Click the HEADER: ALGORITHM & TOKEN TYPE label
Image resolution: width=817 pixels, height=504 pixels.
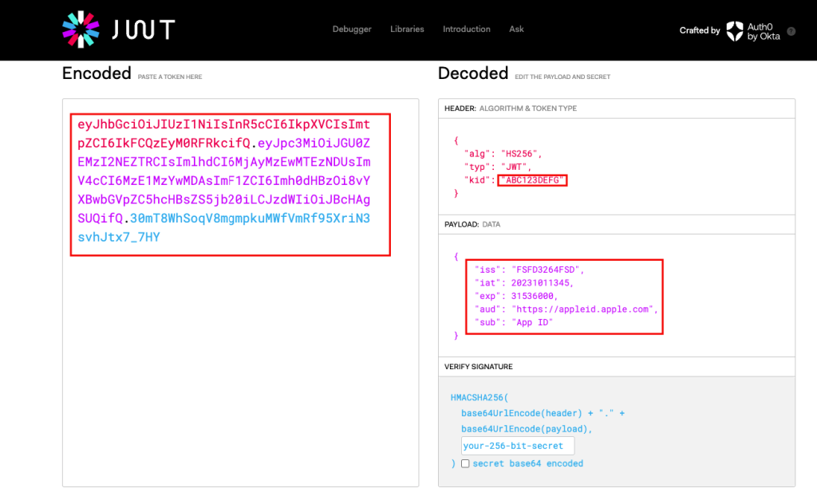511,108
